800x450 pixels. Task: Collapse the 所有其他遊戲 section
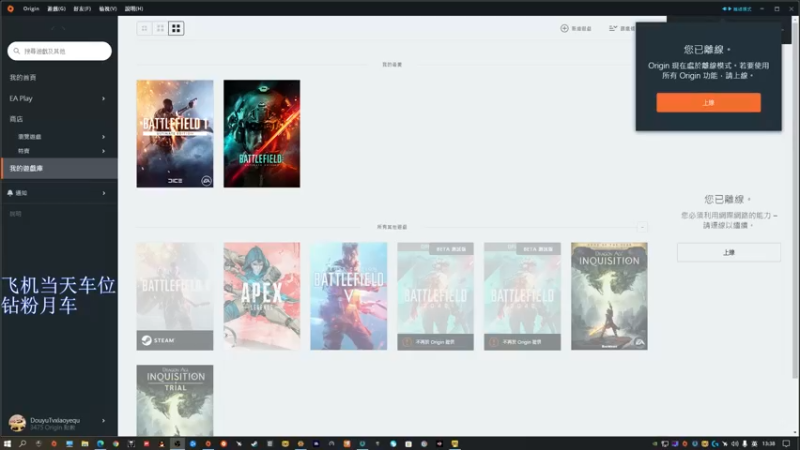tap(642, 227)
